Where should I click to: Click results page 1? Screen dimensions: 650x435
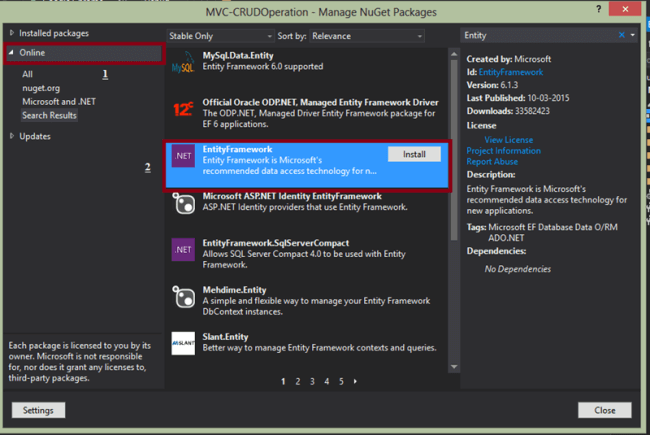point(283,381)
